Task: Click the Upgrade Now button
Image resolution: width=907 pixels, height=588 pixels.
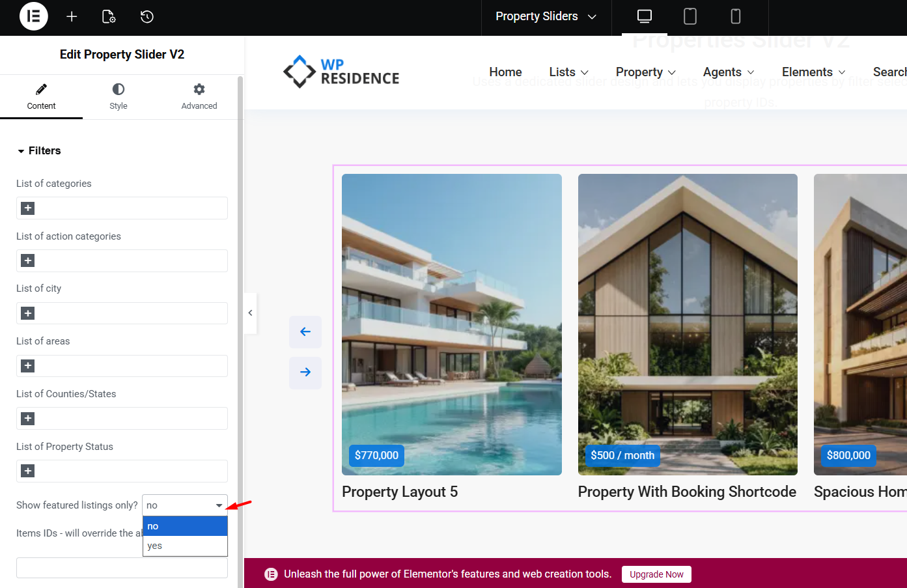Action: tap(656, 574)
